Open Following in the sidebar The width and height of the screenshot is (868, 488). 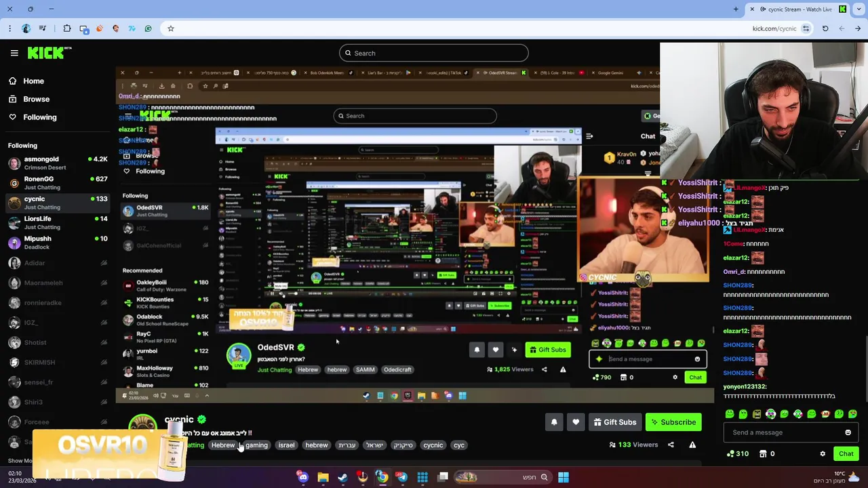pyautogui.click(x=32, y=117)
